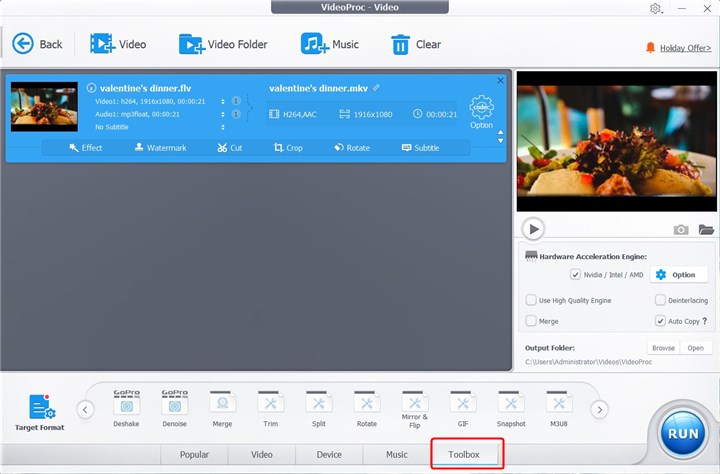Show info for valentine's dinner.flv
This screenshot has height=474, width=720.
click(x=91, y=88)
